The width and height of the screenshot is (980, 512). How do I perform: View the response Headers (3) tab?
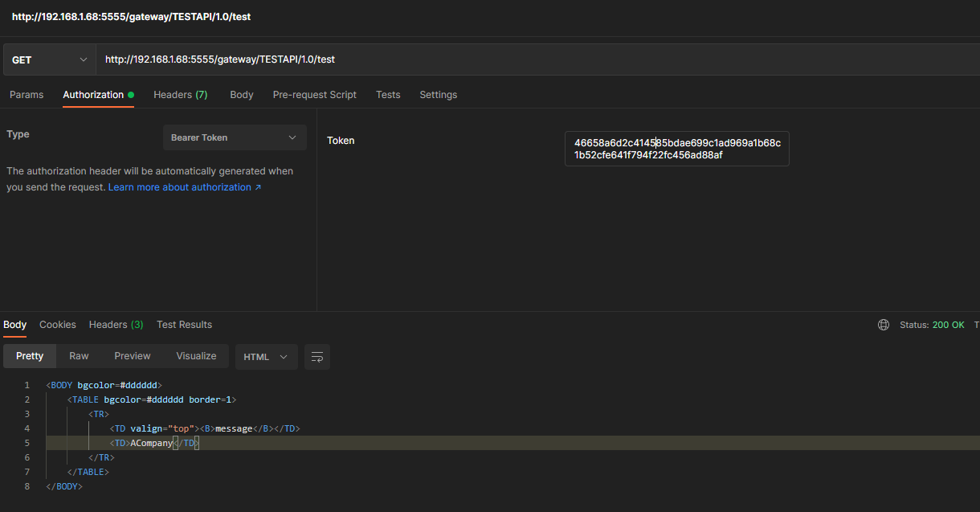click(x=116, y=325)
